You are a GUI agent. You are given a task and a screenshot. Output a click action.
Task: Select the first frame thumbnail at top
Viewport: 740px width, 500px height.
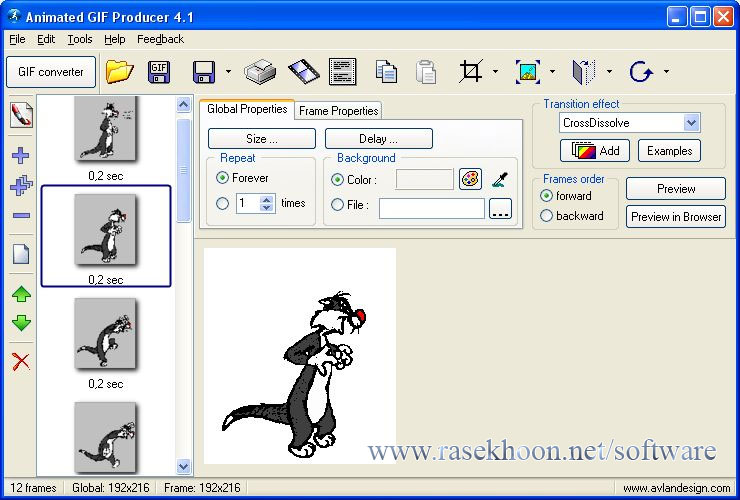point(105,128)
